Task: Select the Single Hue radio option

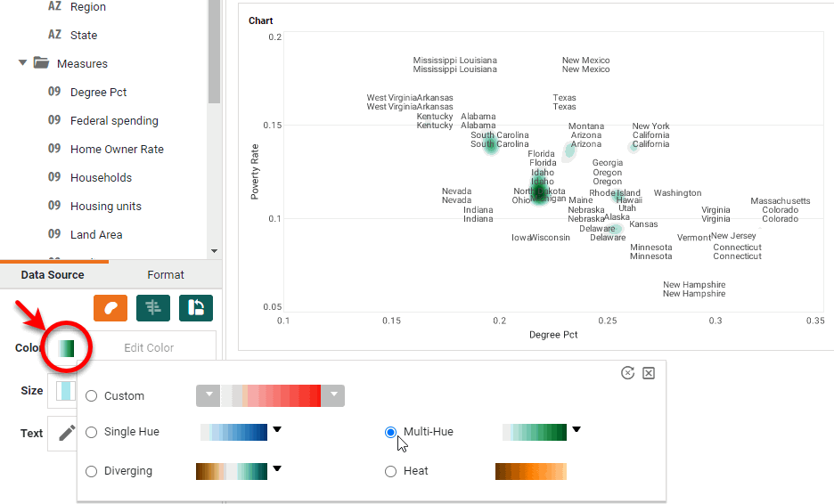Action: (x=92, y=432)
